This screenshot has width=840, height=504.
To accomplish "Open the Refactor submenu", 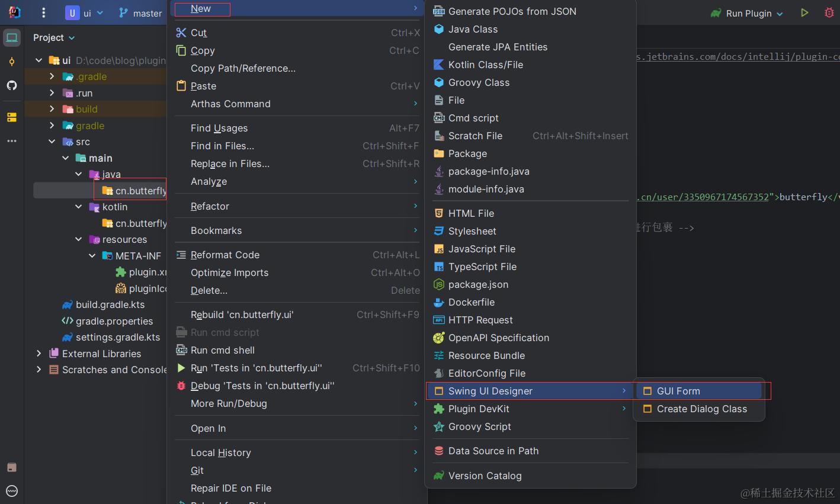I will coord(297,206).
